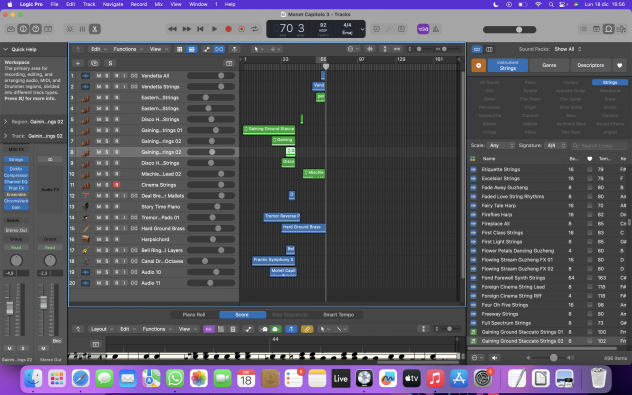
Task: Open WhatsApp from the Dock
Action: coord(175,378)
